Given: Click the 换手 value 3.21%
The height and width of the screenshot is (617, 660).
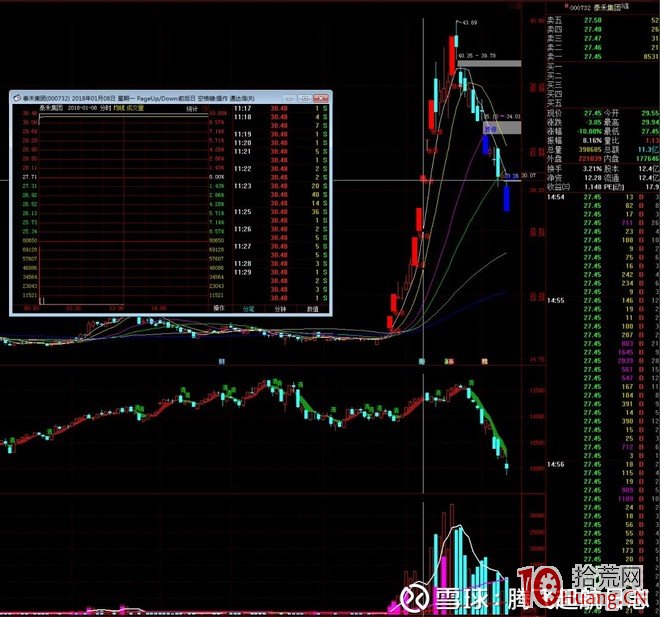Looking at the screenshot, I should (x=593, y=168).
